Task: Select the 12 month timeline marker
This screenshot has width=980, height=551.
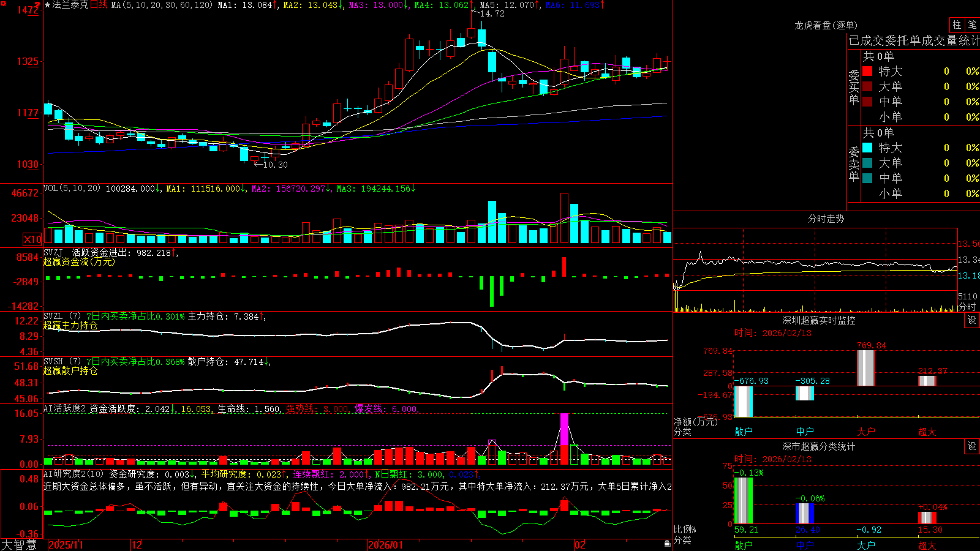Action: coord(137,545)
